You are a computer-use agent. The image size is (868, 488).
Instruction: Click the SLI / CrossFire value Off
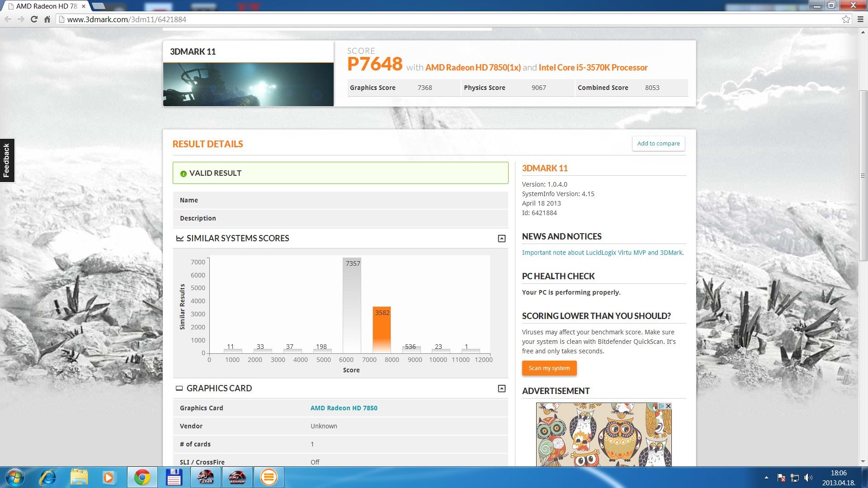pos(315,462)
